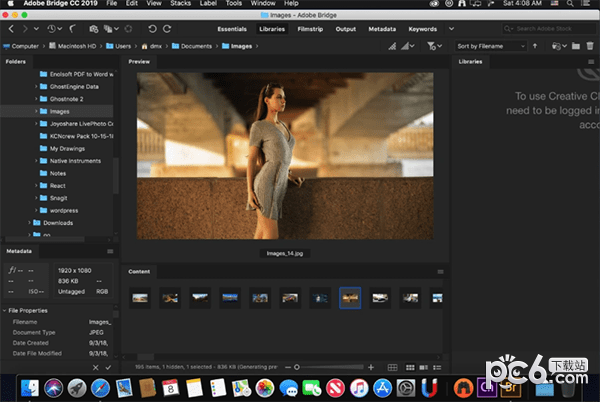
Task: Open the filter items by rating menu
Action: (x=434, y=46)
